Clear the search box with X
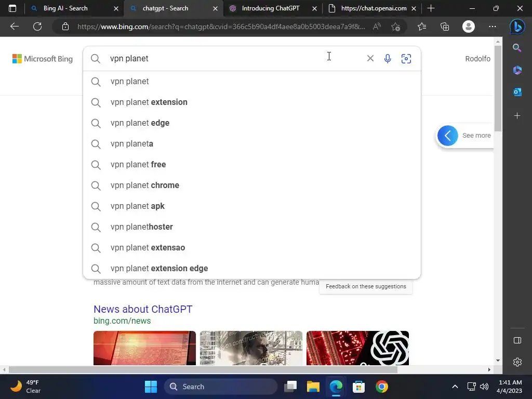Image resolution: width=532 pixels, height=399 pixels. (370, 58)
